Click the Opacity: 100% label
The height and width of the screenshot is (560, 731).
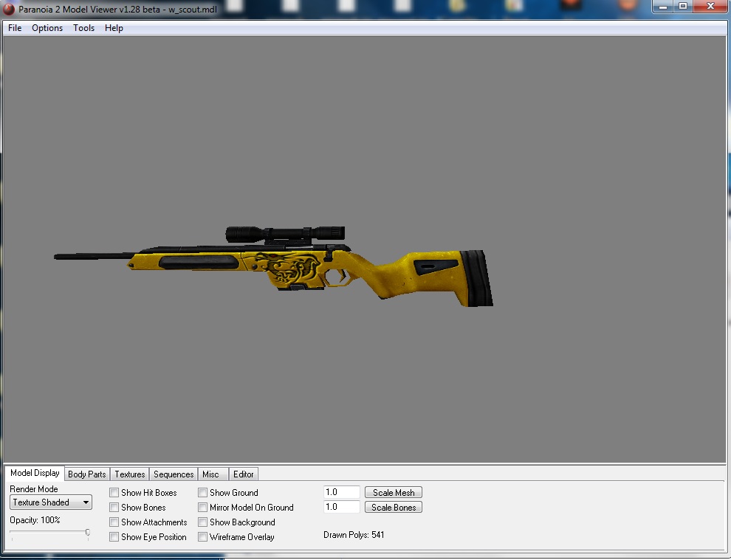pyautogui.click(x=35, y=520)
